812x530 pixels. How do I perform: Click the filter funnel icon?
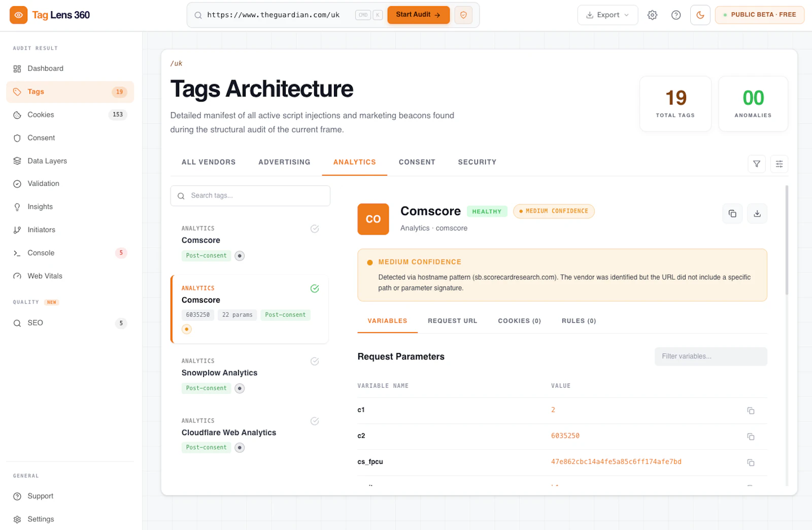click(757, 164)
